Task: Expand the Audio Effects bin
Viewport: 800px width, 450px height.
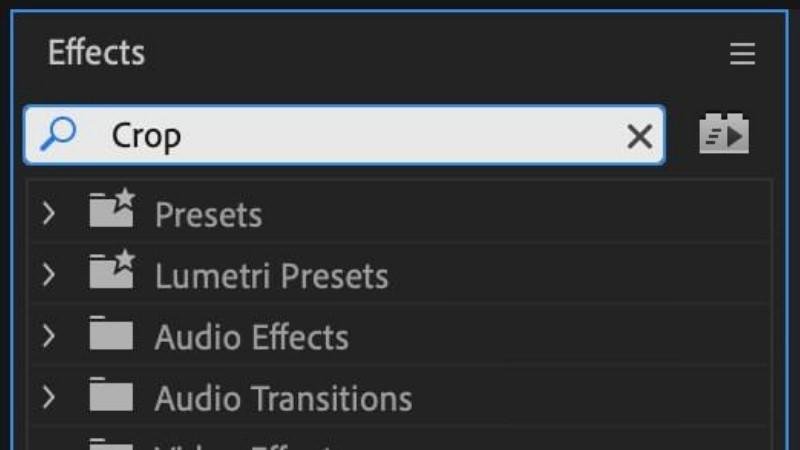Action: [49, 336]
